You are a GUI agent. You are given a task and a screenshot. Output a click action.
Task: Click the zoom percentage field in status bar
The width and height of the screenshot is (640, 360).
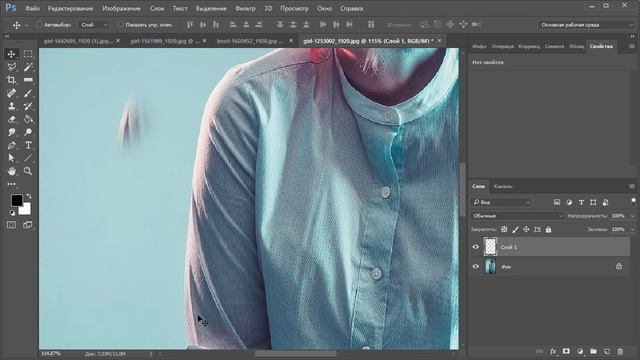(x=51, y=353)
